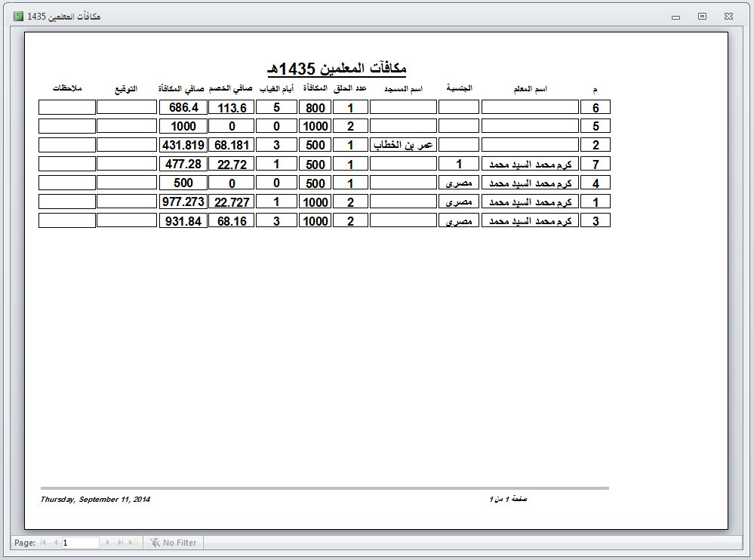Select the deduction cell showing 113.6

pyautogui.click(x=231, y=107)
